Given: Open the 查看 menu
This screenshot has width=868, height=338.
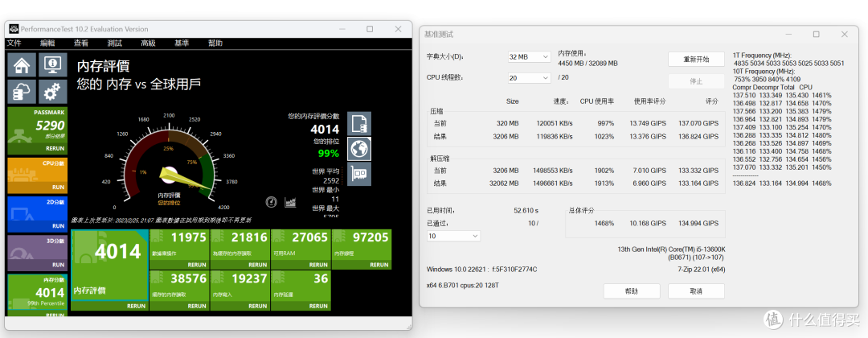Looking at the screenshot, I should (81, 43).
